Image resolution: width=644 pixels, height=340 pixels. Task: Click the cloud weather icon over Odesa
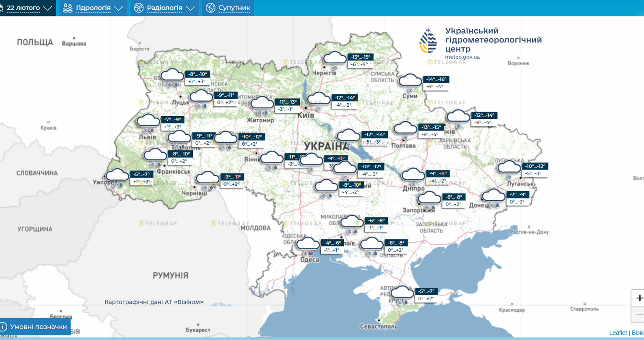pyautogui.click(x=308, y=244)
